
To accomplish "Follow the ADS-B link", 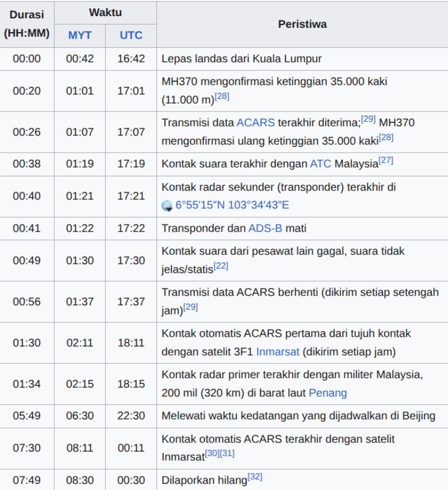I will [266, 228].
